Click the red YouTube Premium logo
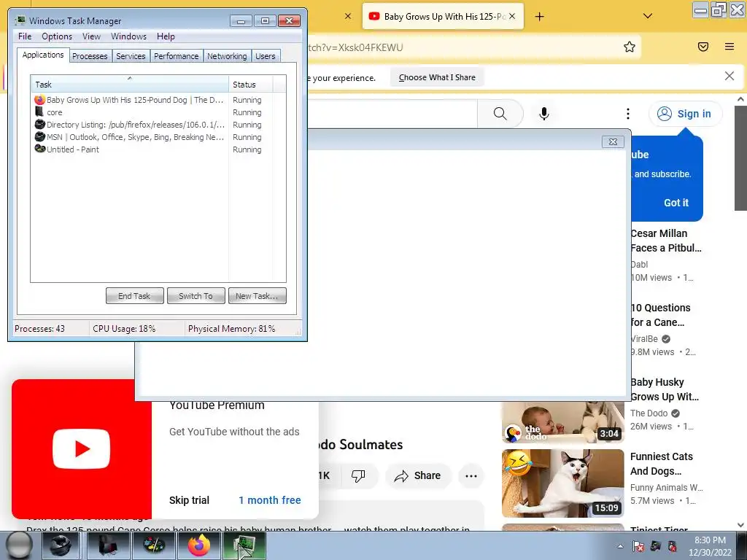Image resolution: width=747 pixels, height=560 pixels. 82,448
